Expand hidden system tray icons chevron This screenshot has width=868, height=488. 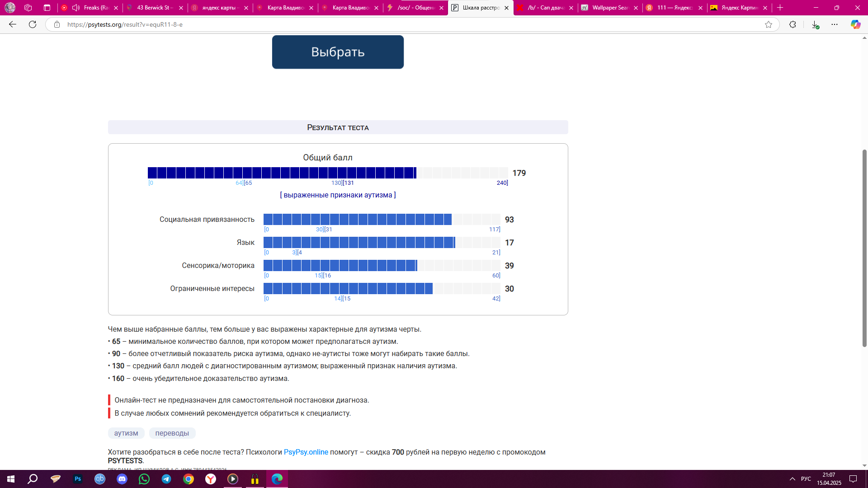pos(792,479)
